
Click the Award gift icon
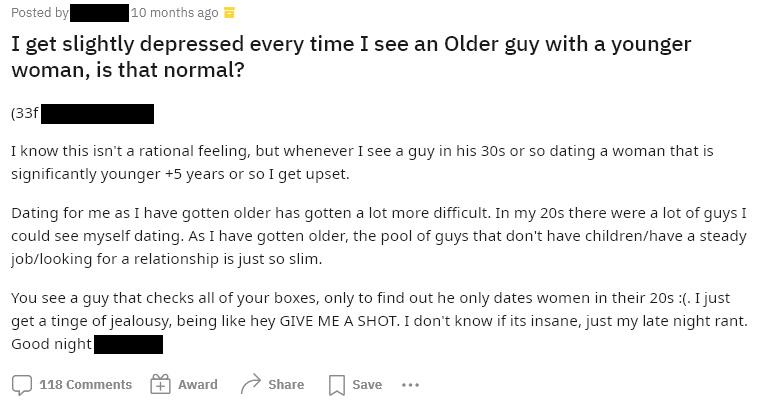(160, 384)
